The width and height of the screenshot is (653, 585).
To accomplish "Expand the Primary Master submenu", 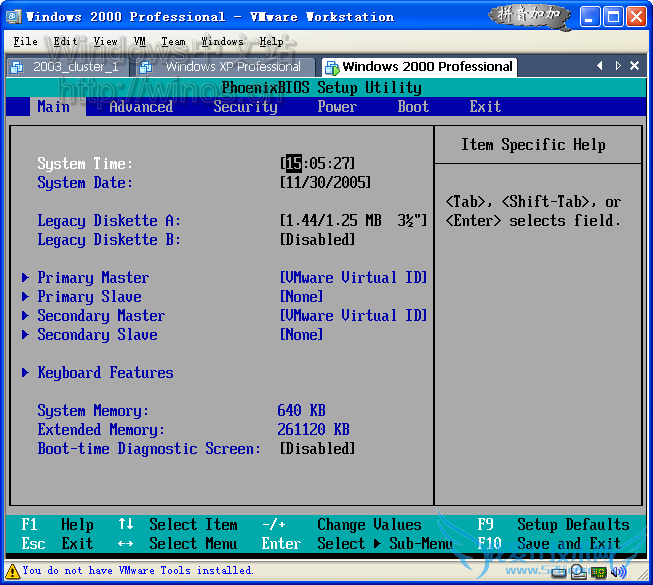I will (x=92, y=278).
